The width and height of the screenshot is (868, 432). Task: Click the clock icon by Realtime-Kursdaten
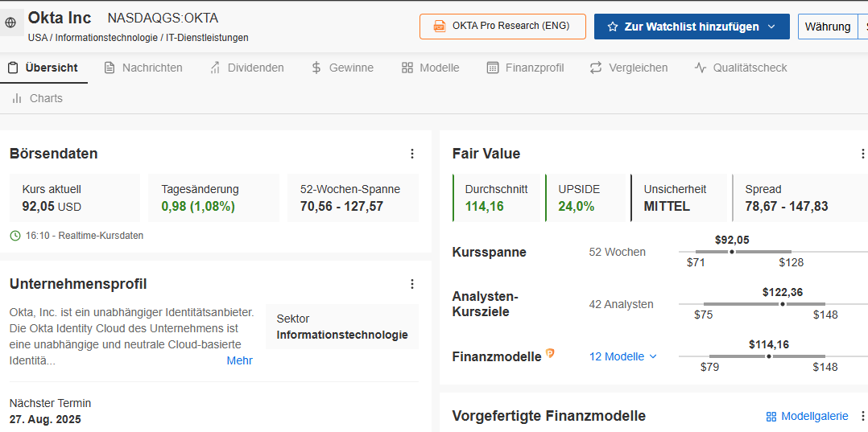[x=15, y=236]
